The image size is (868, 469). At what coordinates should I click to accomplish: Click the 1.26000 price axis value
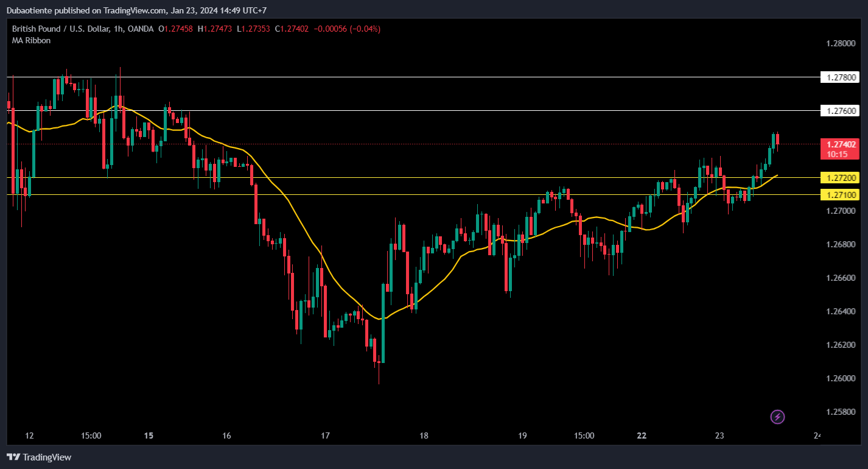click(840, 379)
